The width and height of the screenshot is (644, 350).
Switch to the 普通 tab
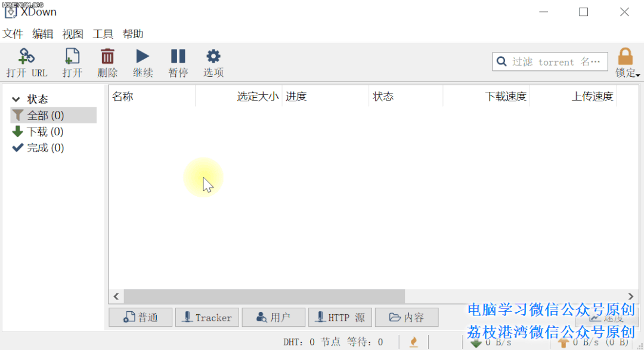click(141, 317)
